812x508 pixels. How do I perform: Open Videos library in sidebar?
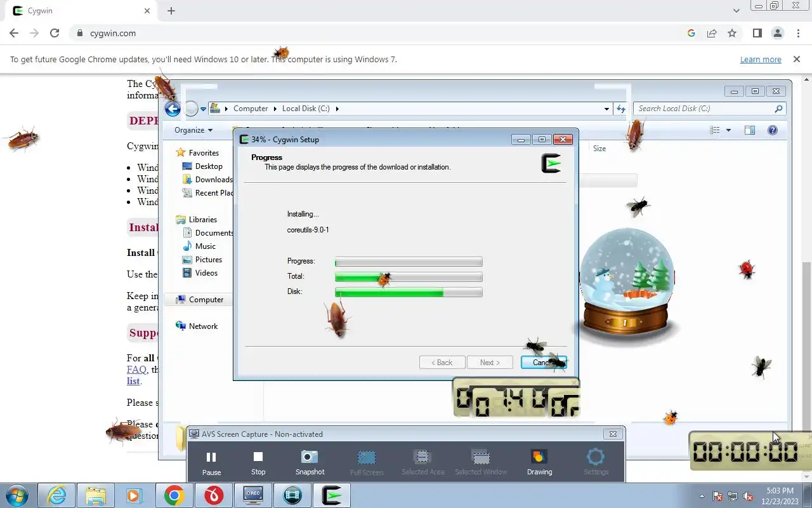point(206,273)
